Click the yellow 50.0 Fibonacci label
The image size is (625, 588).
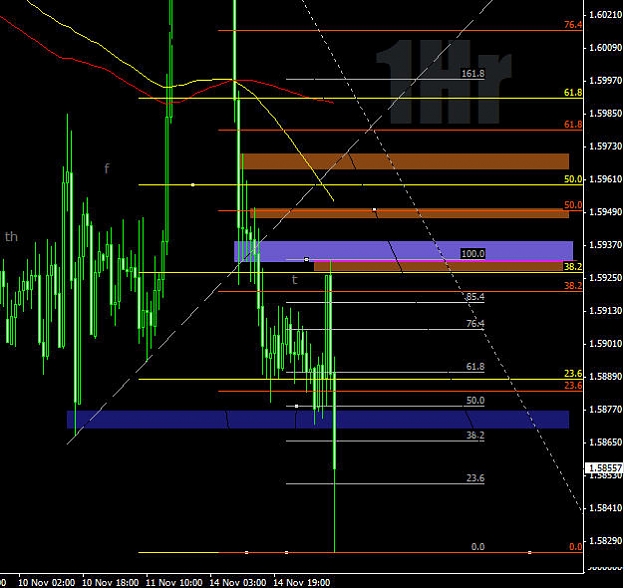coord(573,179)
